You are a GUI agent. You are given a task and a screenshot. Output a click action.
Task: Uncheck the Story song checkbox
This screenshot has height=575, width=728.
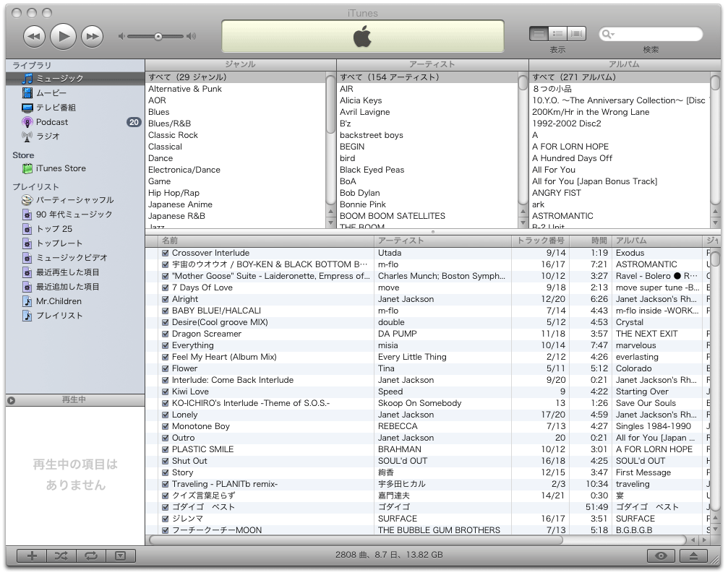coord(165,472)
